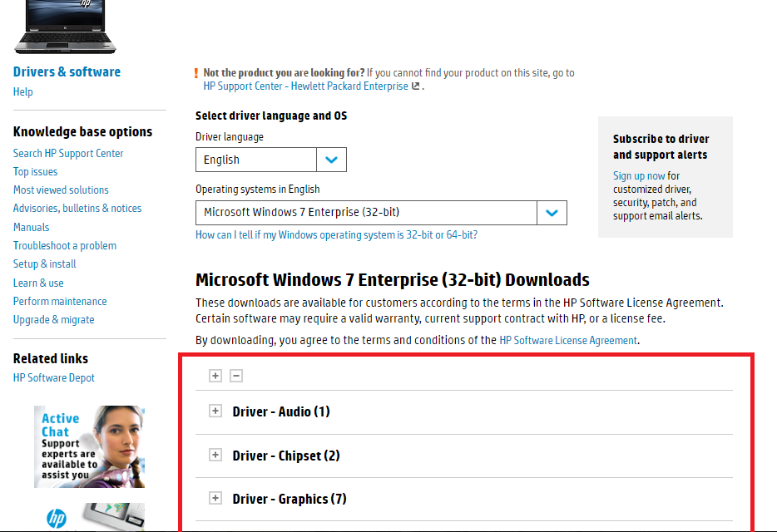Click the Subscribe to driver and support alerts heading

point(661,146)
